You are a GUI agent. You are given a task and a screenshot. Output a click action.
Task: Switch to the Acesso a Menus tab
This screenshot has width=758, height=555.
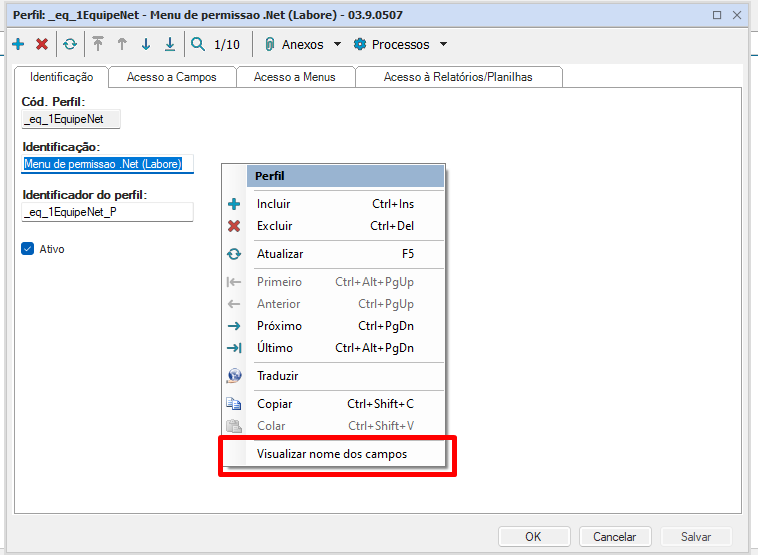pyautogui.click(x=294, y=77)
